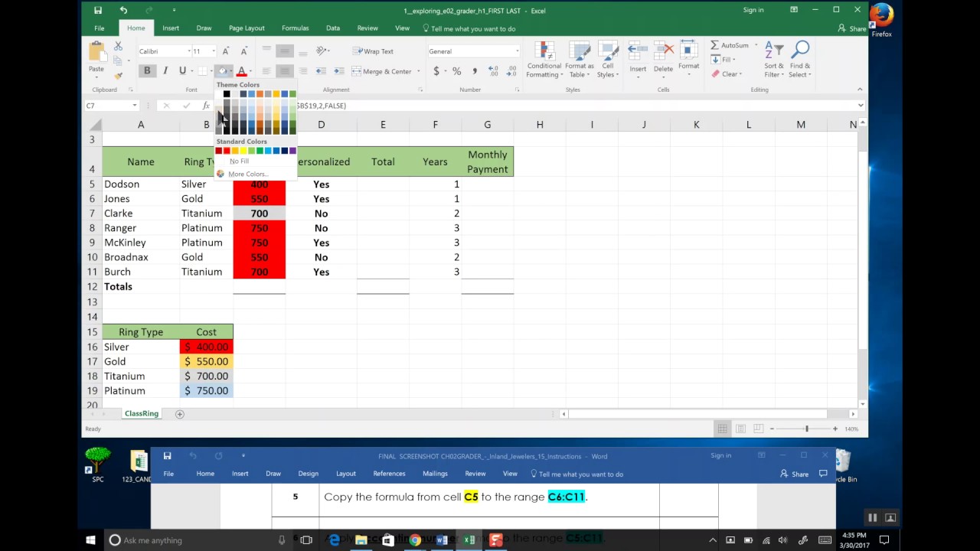
Task: Click the Comma Style icon
Action: coord(475,71)
